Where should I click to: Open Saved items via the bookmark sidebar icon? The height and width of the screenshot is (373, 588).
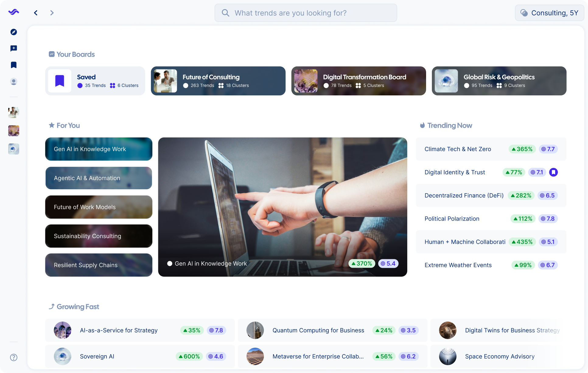13,65
